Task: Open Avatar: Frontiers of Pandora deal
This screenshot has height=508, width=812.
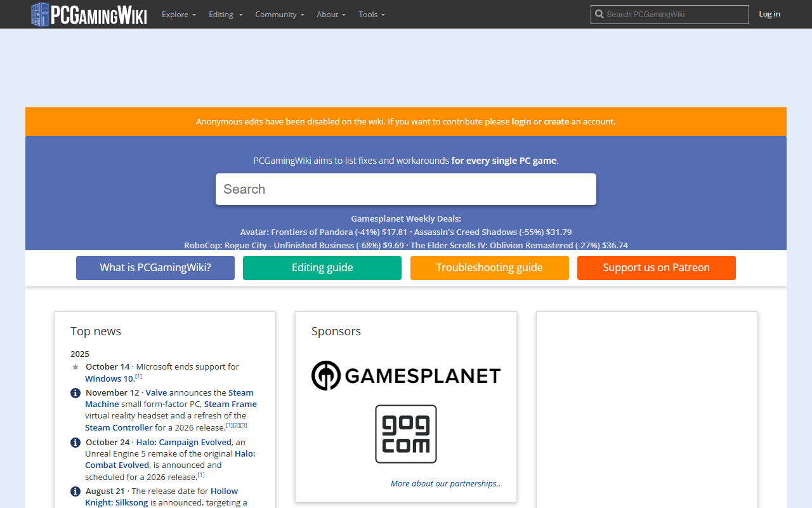Action: click(324, 232)
